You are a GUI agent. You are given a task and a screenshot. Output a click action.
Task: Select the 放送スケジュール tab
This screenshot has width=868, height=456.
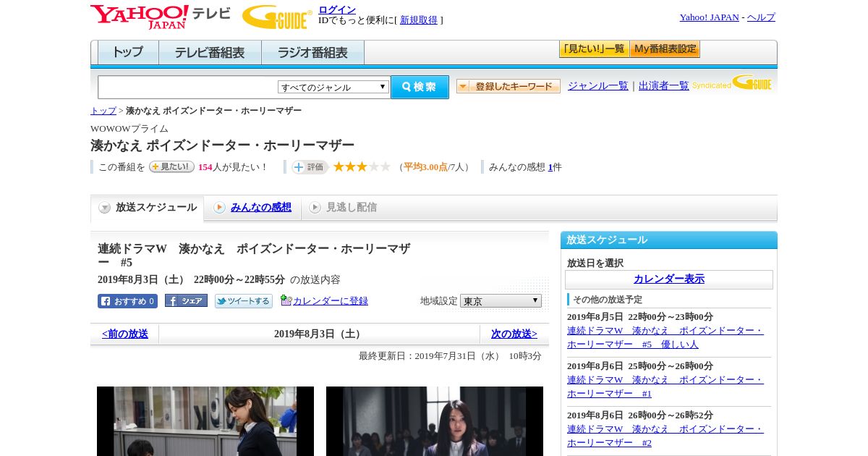coord(148,208)
